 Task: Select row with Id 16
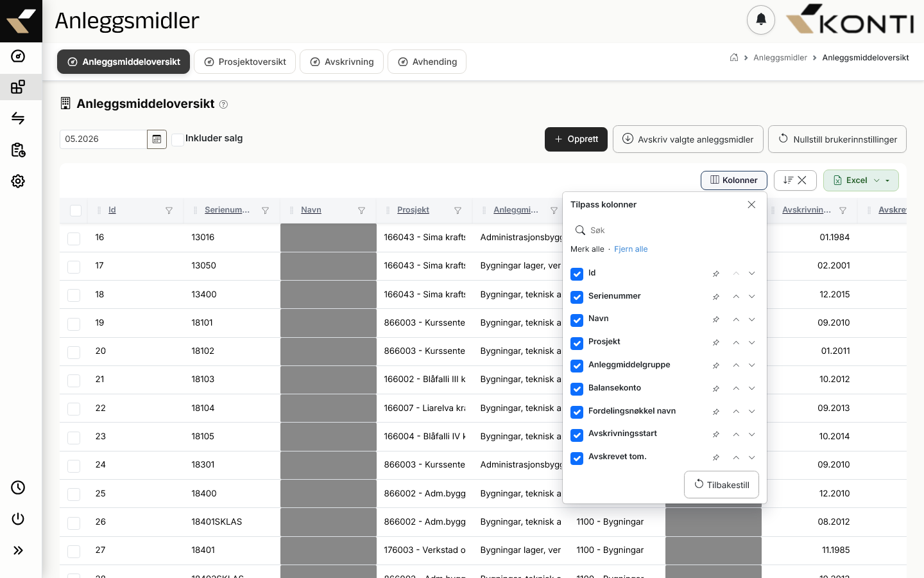click(x=74, y=238)
